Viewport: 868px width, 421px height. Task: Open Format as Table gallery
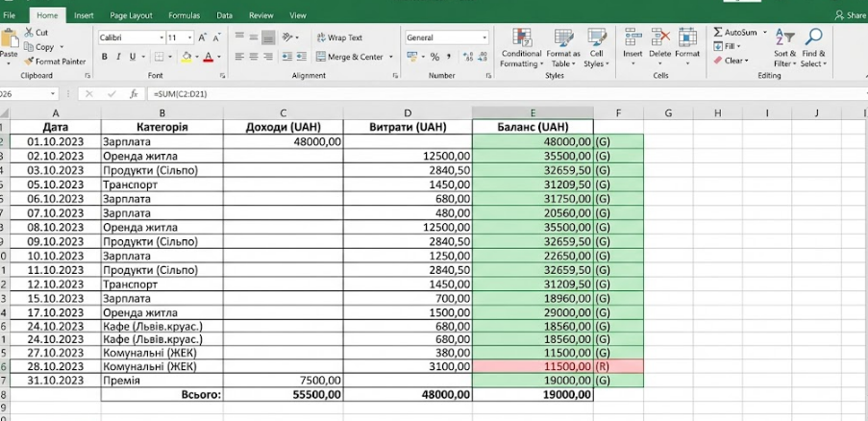tap(563, 48)
